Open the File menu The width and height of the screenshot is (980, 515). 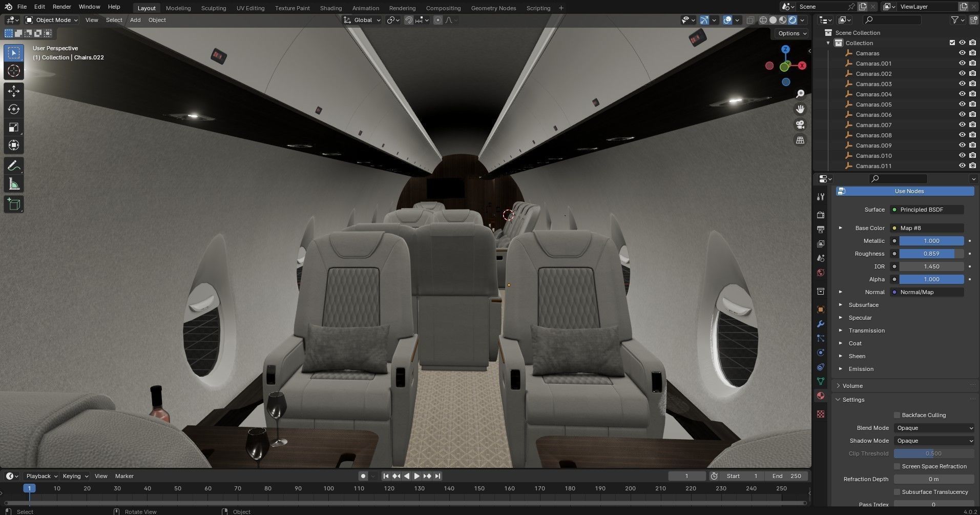[22, 7]
